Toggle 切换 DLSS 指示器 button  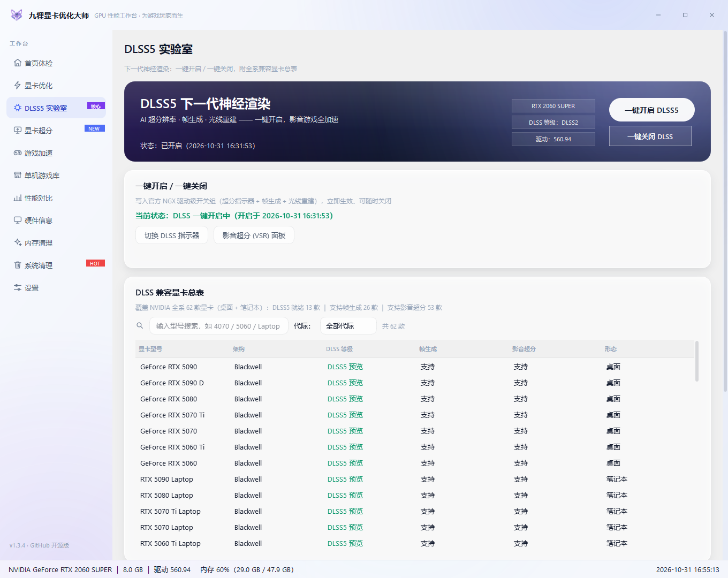click(x=172, y=235)
